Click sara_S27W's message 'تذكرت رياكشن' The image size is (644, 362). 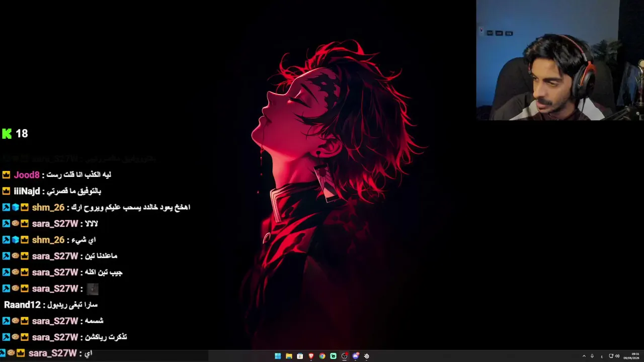click(x=106, y=337)
